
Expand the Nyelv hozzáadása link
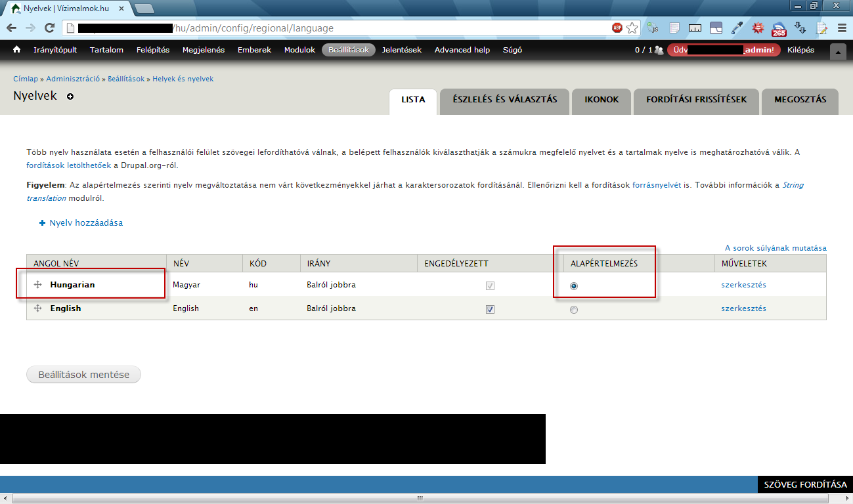(x=85, y=223)
